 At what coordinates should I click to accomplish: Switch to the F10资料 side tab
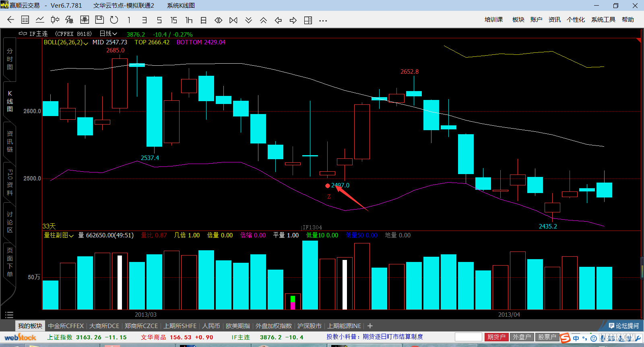pyautogui.click(x=10, y=182)
